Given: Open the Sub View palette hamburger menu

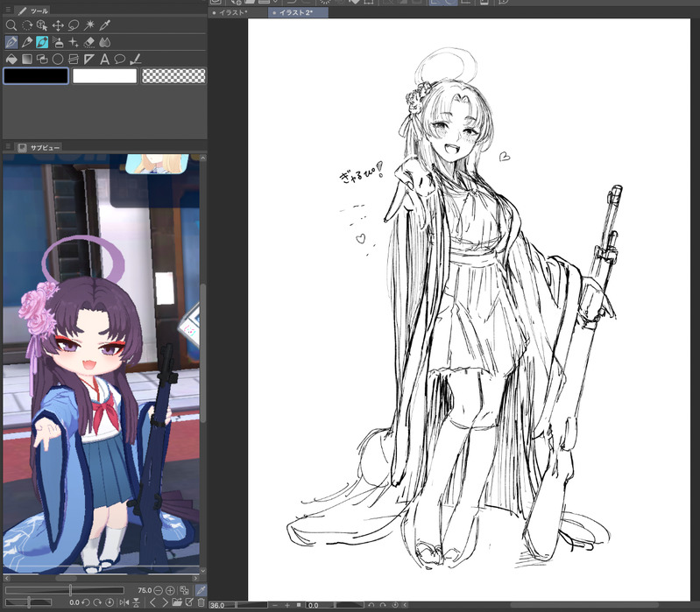Looking at the screenshot, I should tap(8, 146).
